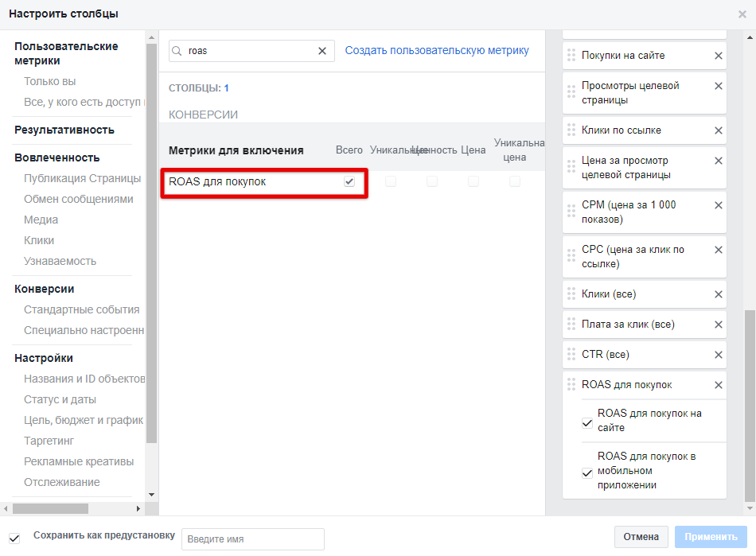Remove the 'Клики по ссылке' column
The height and width of the screenshot is (556, 756).
pos(718,130)
